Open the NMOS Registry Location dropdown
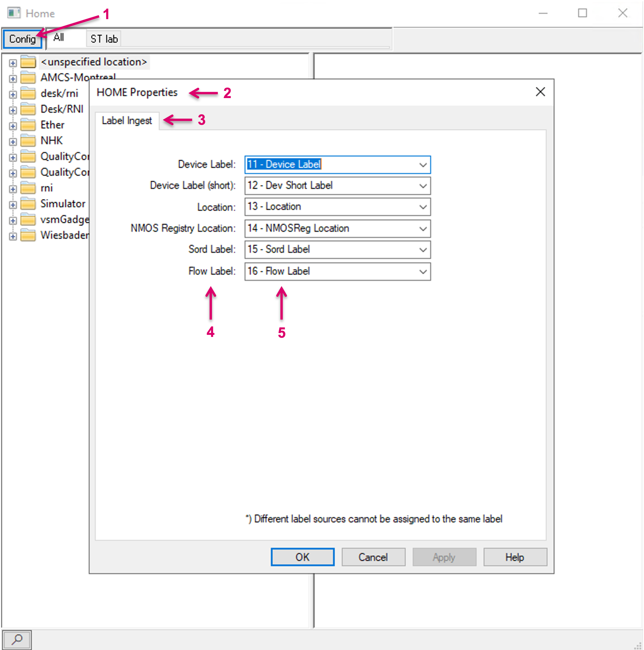This screenshot has width=644, height=650. coord(423,229)
